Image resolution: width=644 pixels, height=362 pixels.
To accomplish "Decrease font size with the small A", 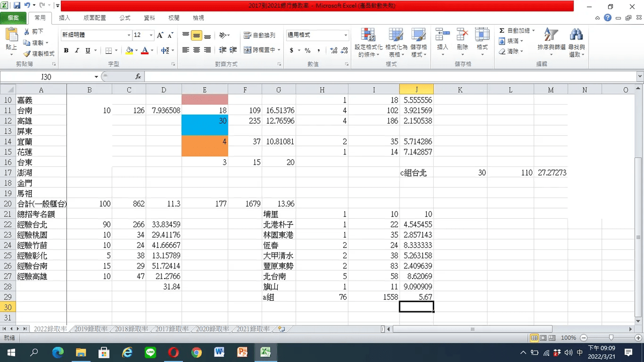I will coord(170,35).
